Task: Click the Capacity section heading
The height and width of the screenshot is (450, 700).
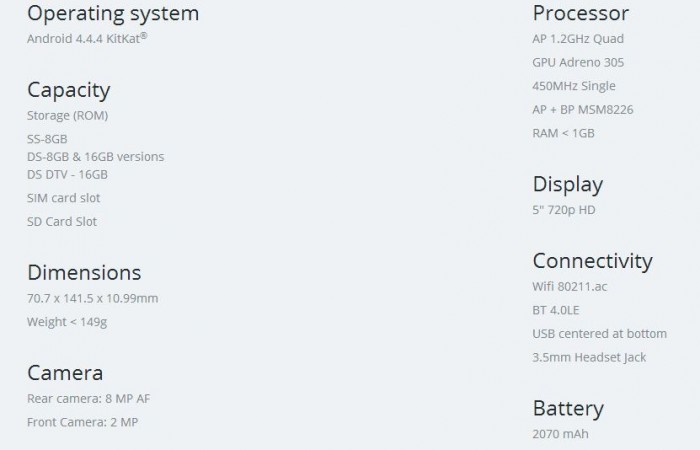Action: coord(68,90)
